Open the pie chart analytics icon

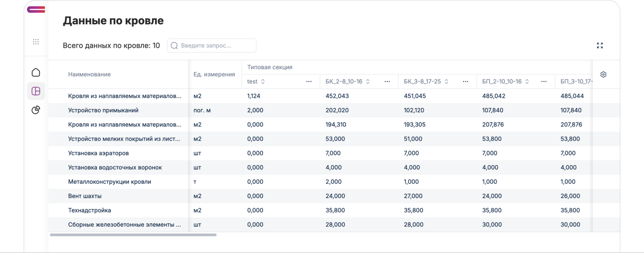point(36,110)
